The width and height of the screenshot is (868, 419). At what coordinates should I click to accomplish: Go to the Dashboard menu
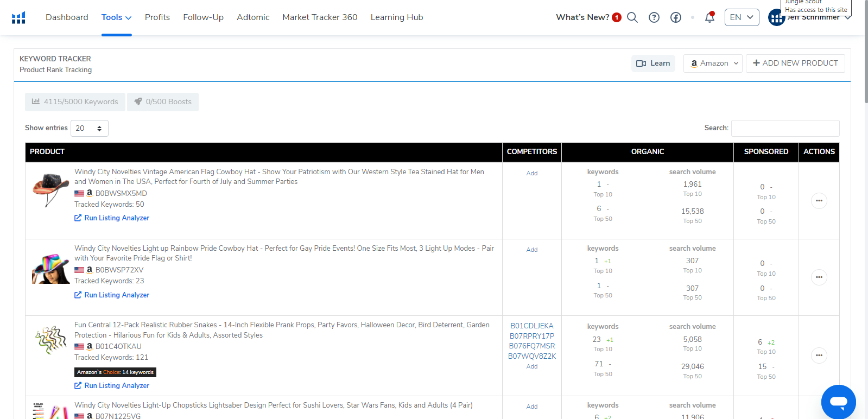(67, 17)
